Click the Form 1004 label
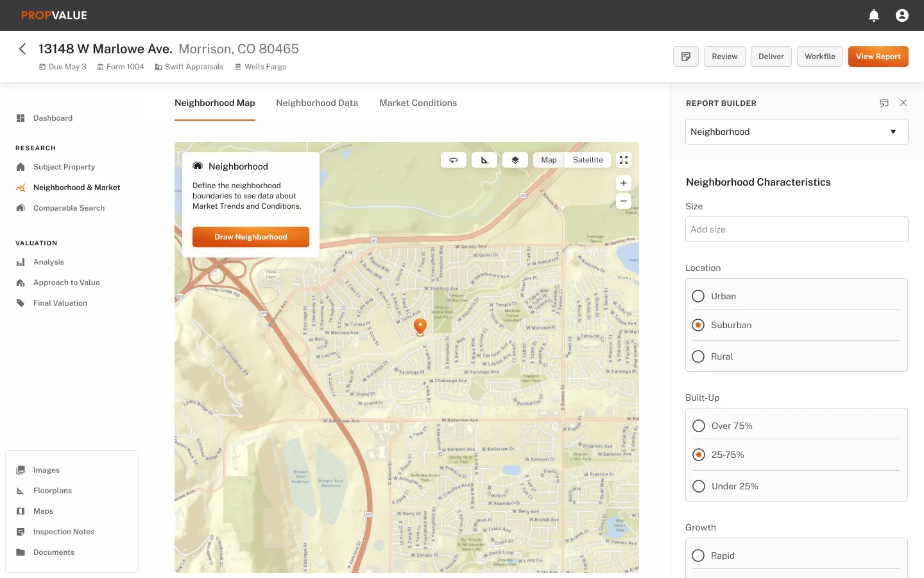Screen dimensions: 924x578 click(121, 67)
